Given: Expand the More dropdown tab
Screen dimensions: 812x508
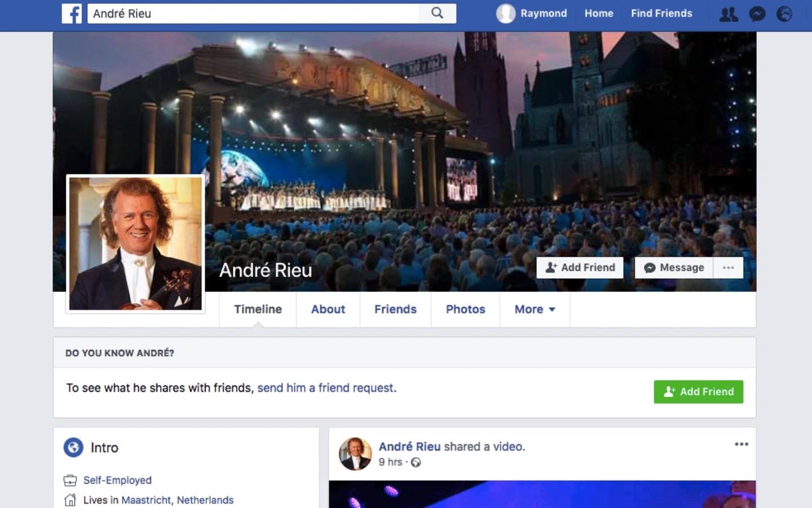Looking at the screenshot, I should coord(535,309).
